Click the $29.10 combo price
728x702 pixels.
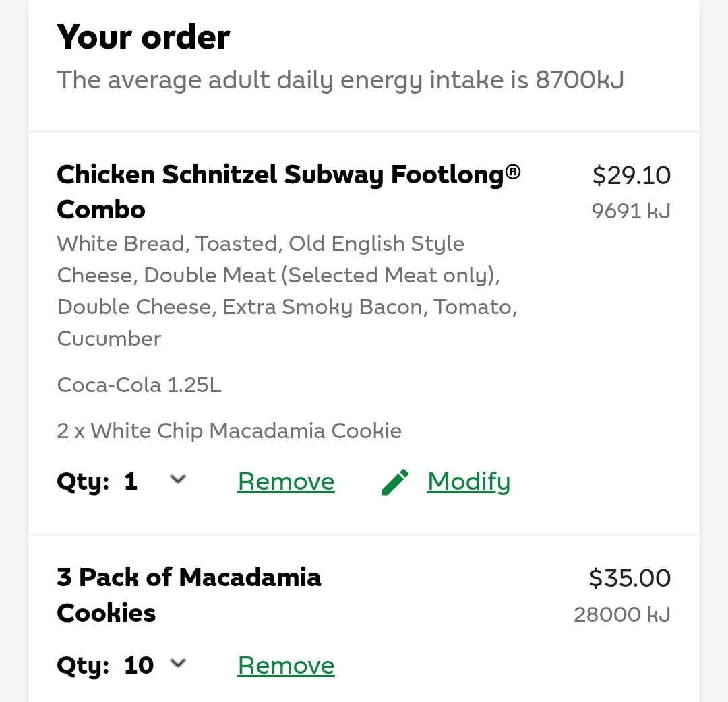pyautogui.click(x=632, y=175)
